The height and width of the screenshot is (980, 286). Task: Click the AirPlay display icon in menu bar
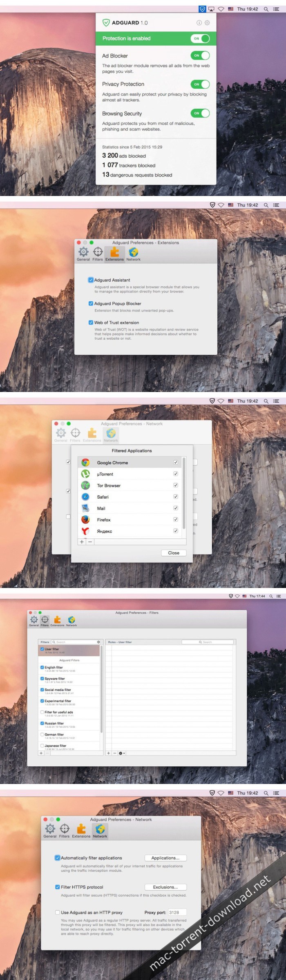(211, 9)
